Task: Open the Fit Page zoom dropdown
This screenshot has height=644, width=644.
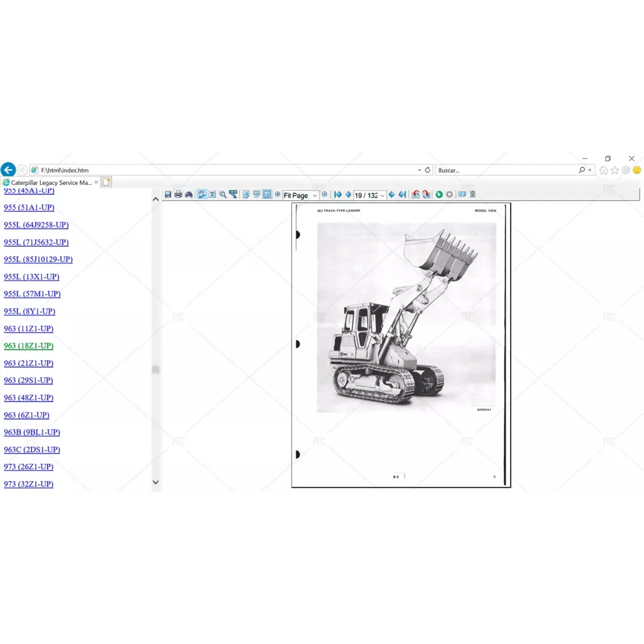Action: click(x=315, y=195)
